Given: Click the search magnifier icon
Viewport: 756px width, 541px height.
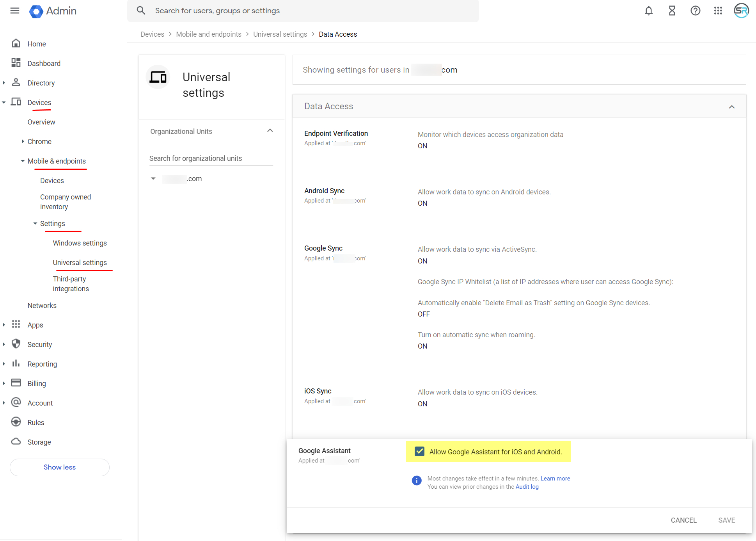Looking at the screenshot, I should click(x=141, y=11).
